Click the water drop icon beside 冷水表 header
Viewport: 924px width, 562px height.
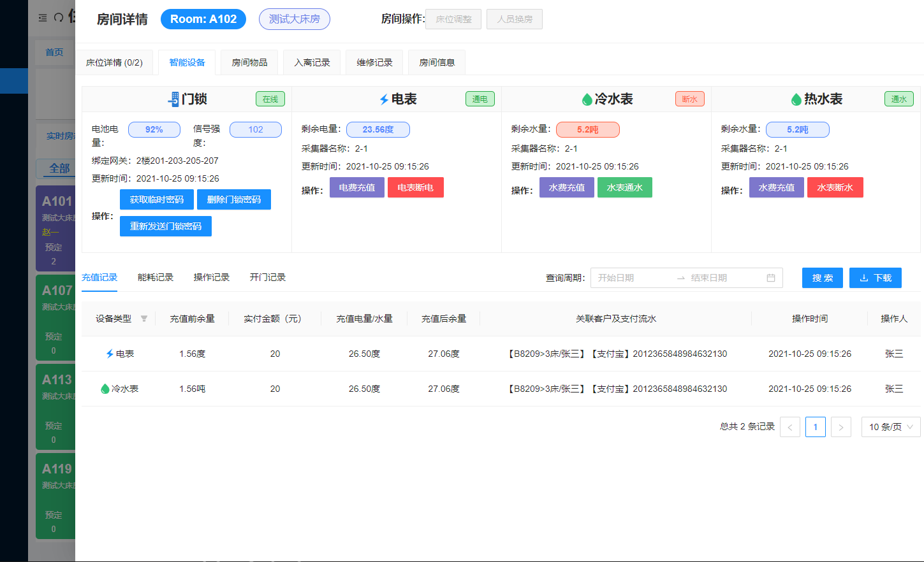click(587, 99)
